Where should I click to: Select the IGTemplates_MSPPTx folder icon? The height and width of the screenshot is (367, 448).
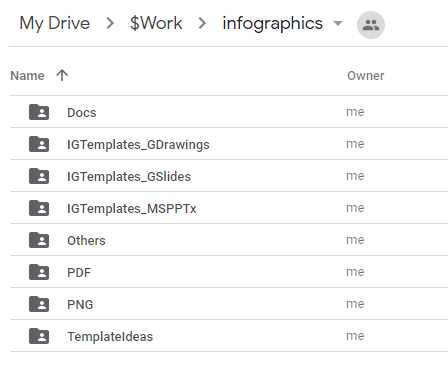(39, 208)
